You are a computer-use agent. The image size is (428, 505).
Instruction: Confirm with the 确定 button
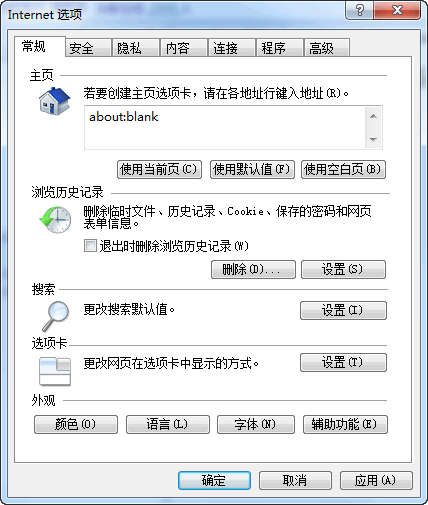click(214, 480)
